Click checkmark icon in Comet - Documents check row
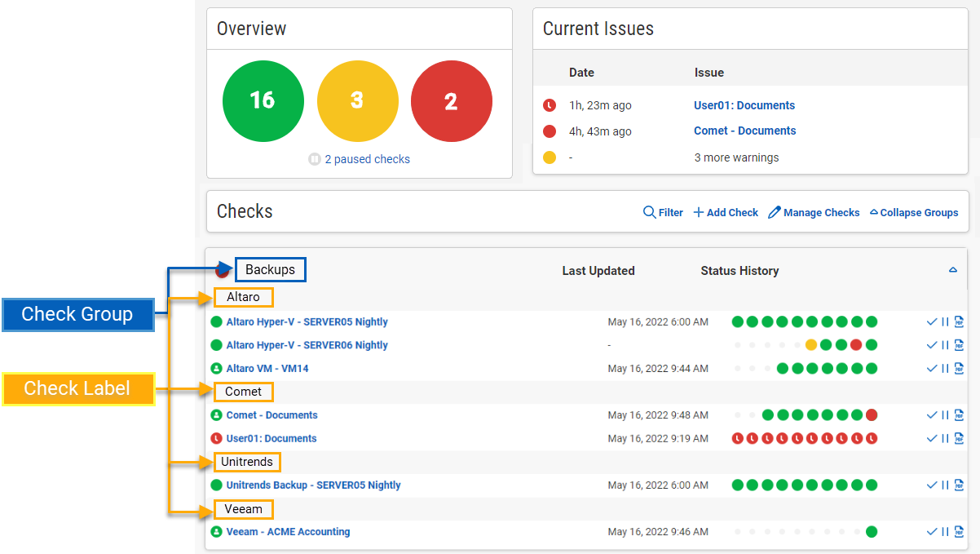 pos(932,414)
